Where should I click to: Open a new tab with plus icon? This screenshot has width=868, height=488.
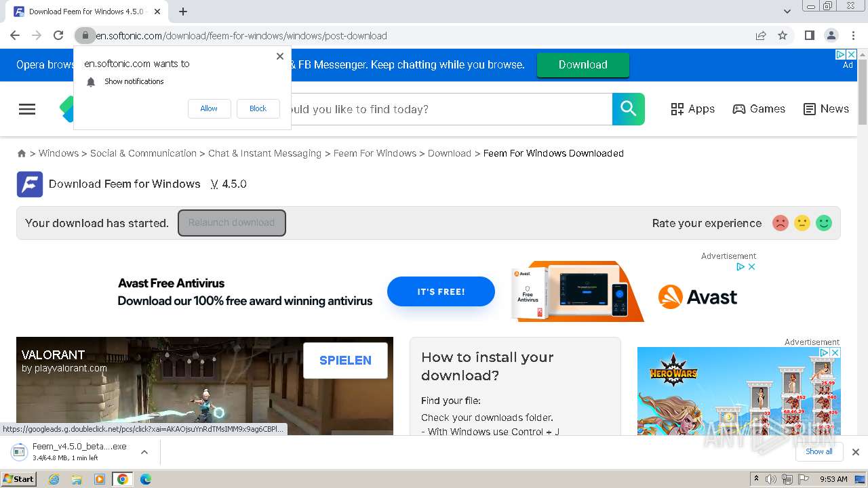pyautogui.click(x=183, y=12)
